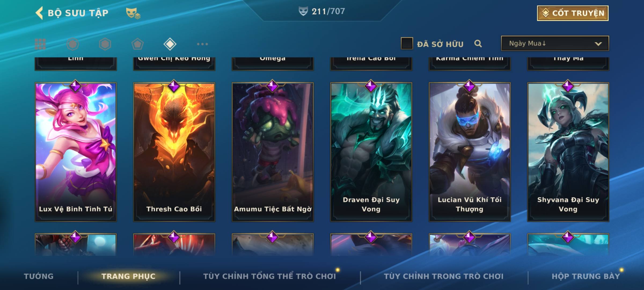Tick the Đã Sở Hữu checkbox

click(407, 44)
